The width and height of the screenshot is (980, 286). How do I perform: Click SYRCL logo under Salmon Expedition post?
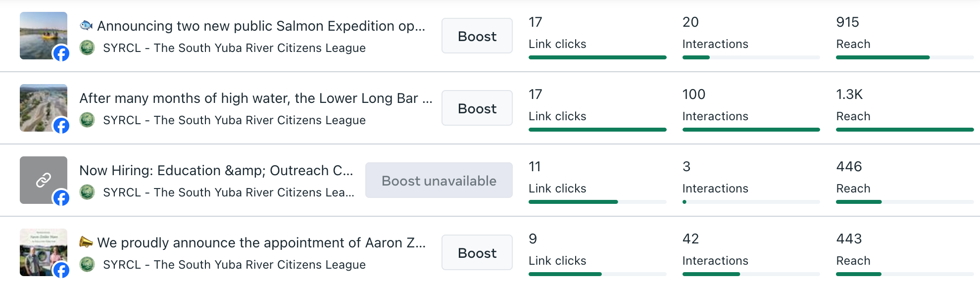coord(87,48)
